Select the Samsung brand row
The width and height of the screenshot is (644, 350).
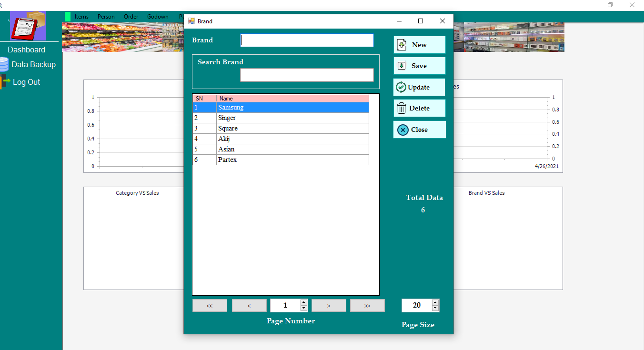281,108
